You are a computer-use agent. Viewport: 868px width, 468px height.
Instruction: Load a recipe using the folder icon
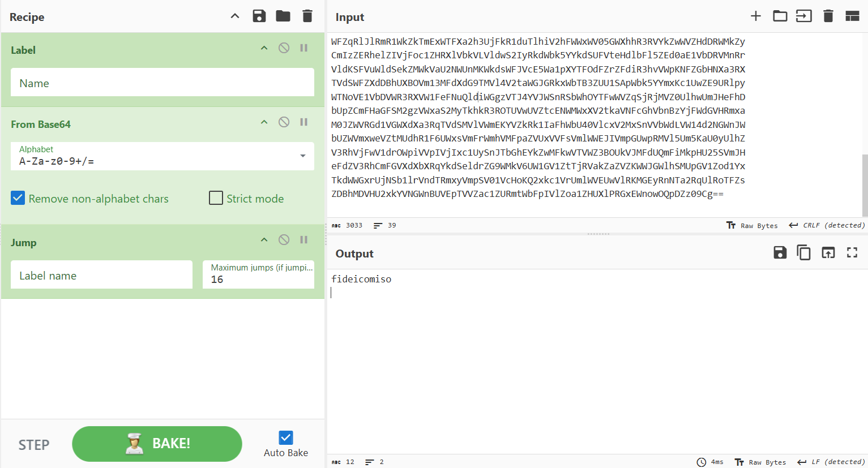(x=283, y=16)
